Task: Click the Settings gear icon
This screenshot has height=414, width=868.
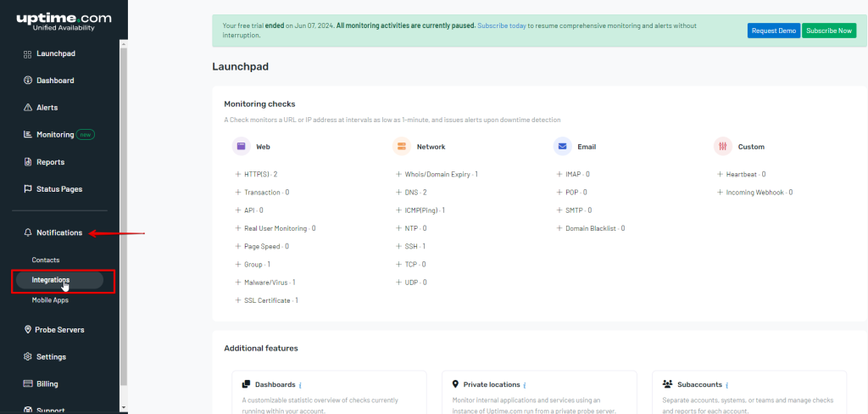Action: click(28, 356)
